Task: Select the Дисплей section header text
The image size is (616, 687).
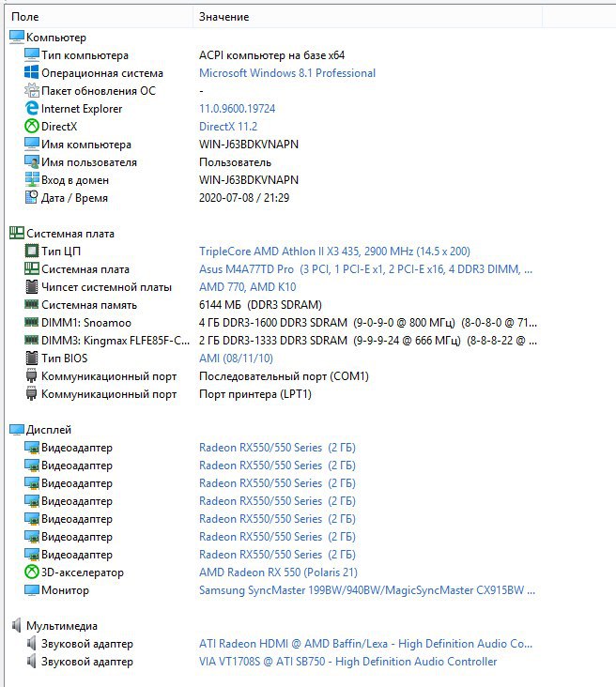Action: click(49, 430)
